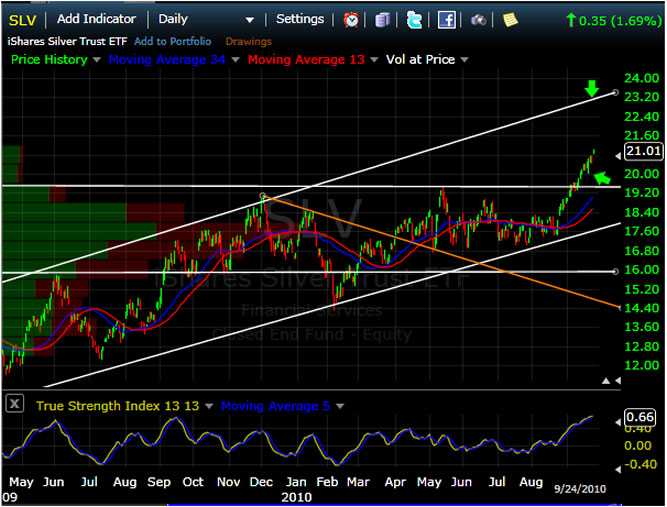Click the Drawings link
This screenshot has height=507, width=667.
[x=248, y=41]
